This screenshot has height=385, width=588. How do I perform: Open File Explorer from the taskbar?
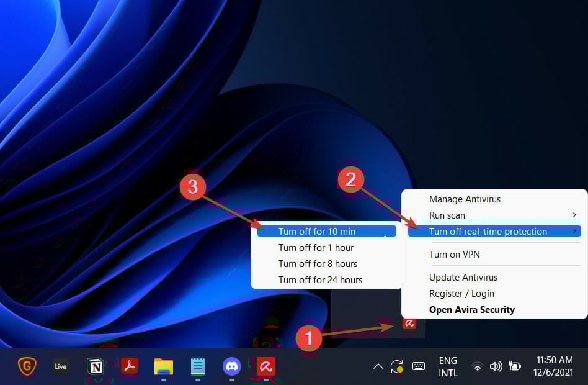pos(163,366)
